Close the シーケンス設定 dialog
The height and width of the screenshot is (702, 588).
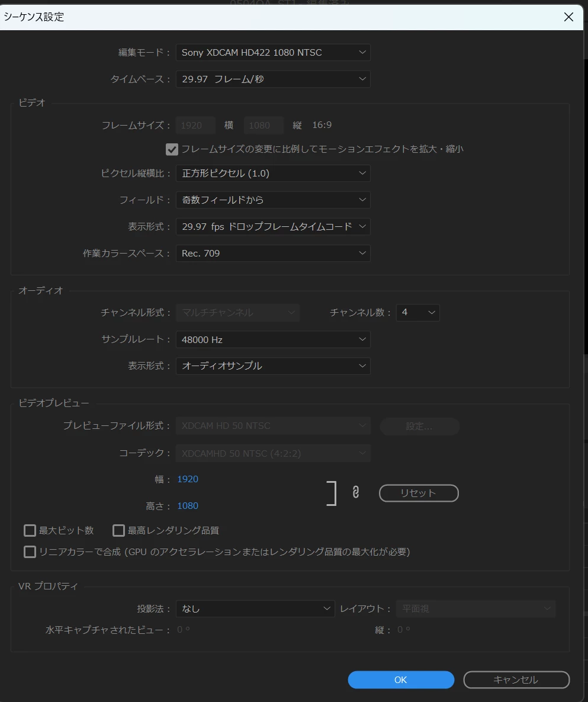(x=568, y=17)
